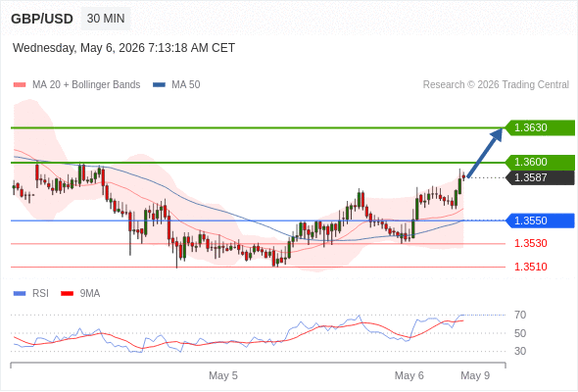
Task: Click the Research © 2026 Trading Central credit
Action: [x=496, y=85]
